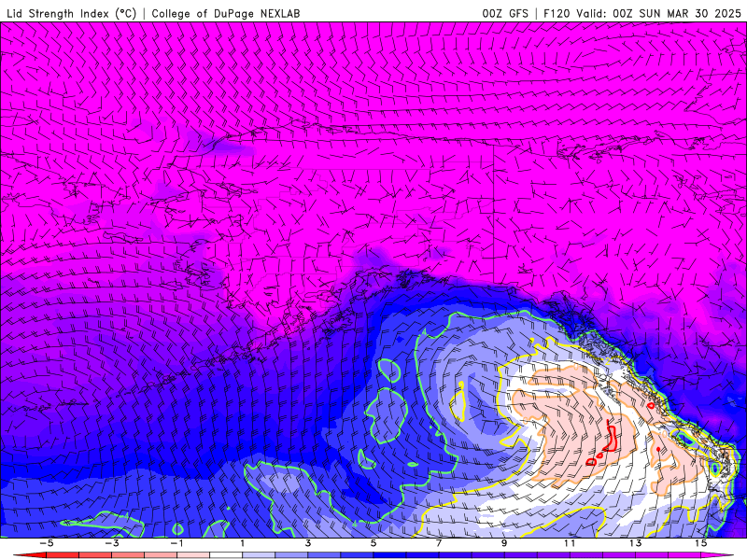747x560 pixels.
Task: Click the 'Lid Strength Index (°C)' title
Action: pyautogui.click(x=72, y=13)
